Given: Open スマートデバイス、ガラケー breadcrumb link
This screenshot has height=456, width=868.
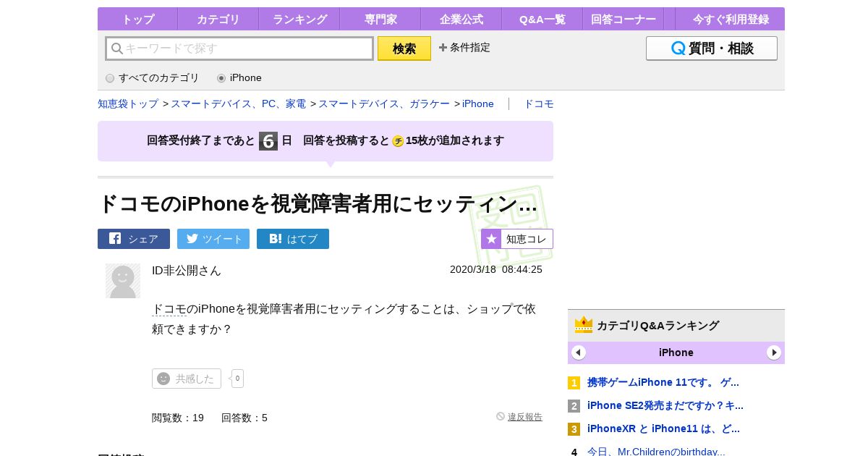Looking at the screenshot, I should click(384, 104).
